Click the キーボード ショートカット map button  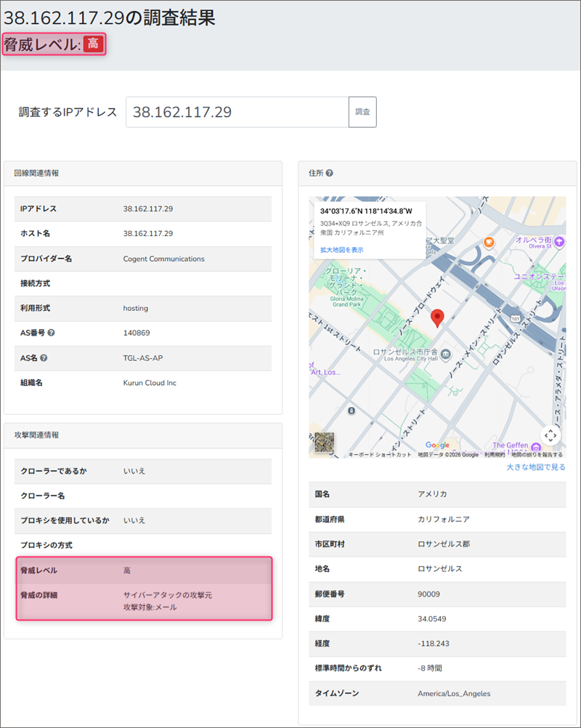(x=381, y=455)
